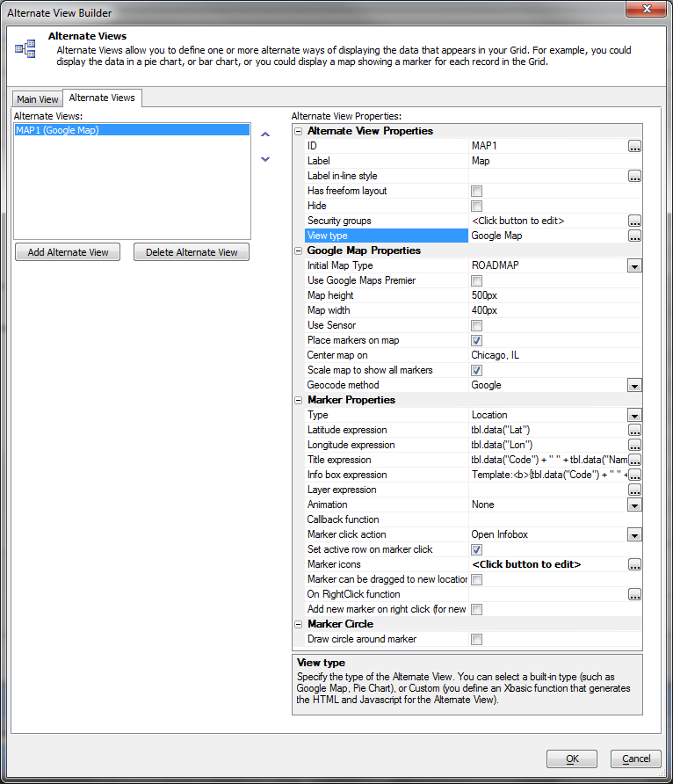Open Label in-line style editor button

[x=634, y=177]
